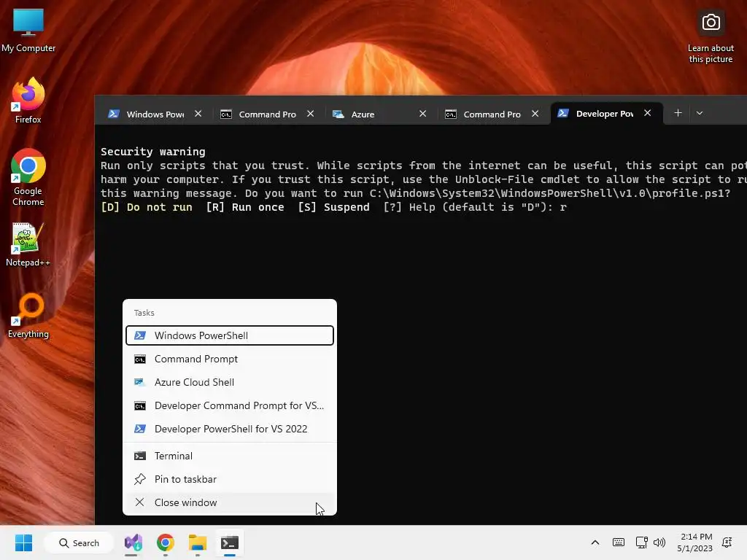The height and width of the screenshot is (560, 747).
Task: Close the Windows PowerShell tab
Action: [x=198, y=113]
